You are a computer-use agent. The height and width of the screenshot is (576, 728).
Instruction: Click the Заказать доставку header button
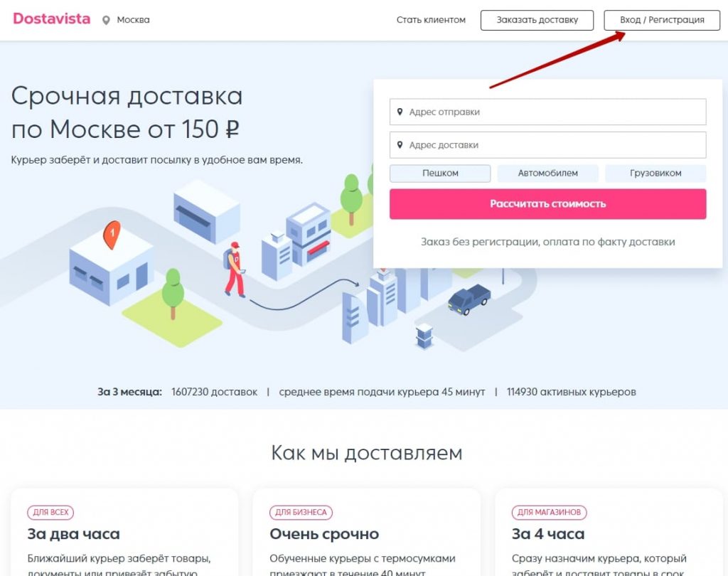pos(537,20)
